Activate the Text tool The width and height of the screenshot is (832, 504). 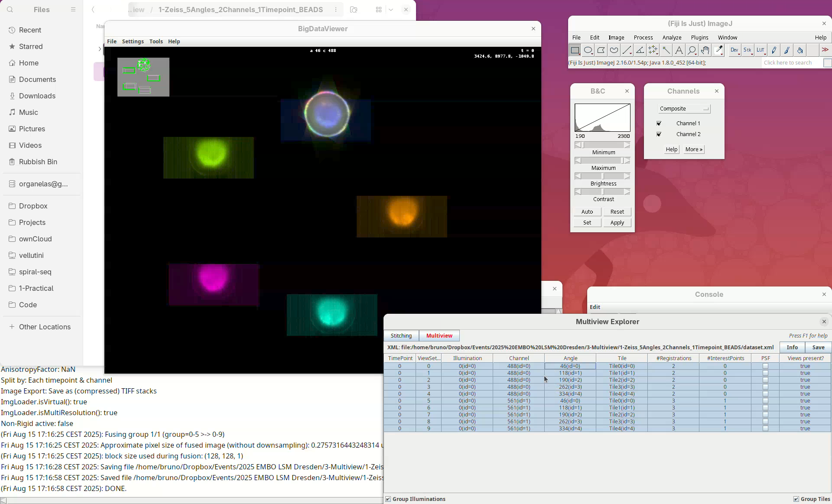[679, 50]
